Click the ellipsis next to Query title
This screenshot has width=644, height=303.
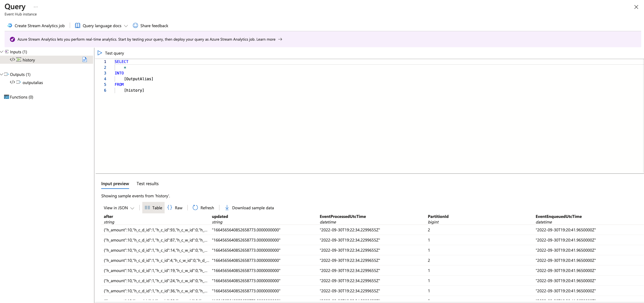pyautogui.click(x=36, y=7)
